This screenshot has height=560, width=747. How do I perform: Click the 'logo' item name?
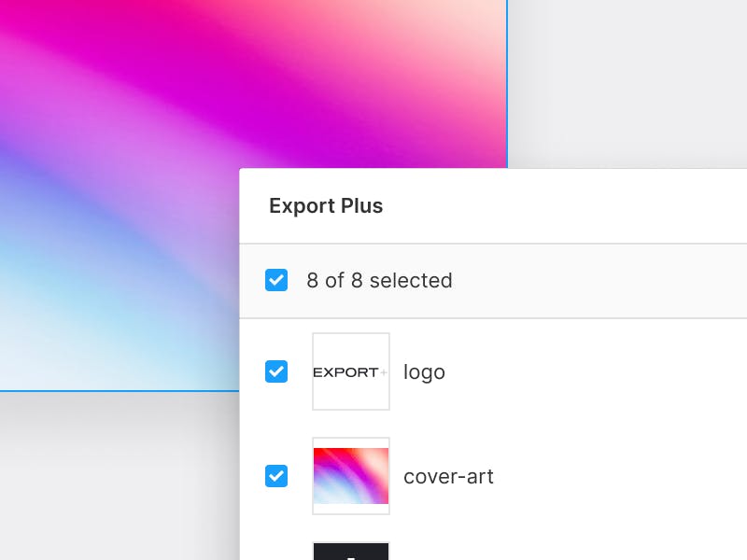pos(424,372)
